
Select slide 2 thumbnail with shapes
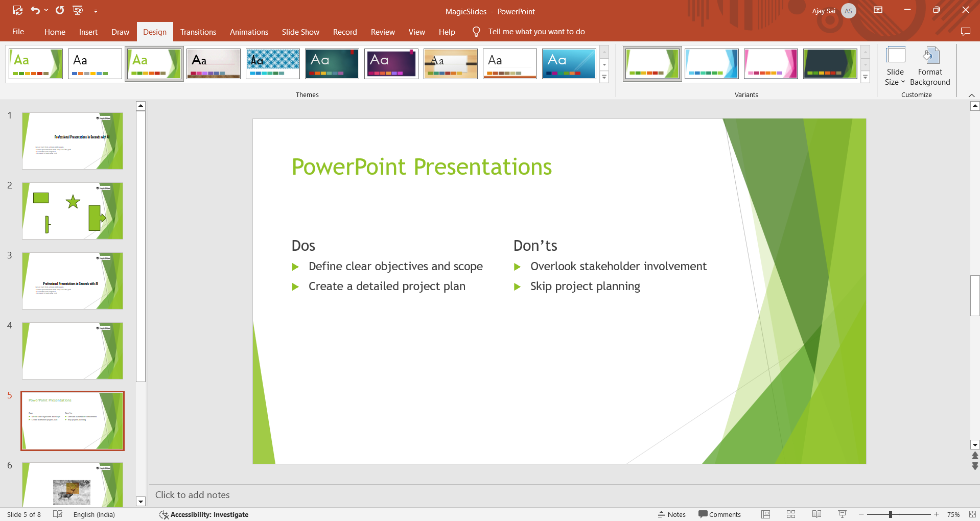pos(73,211)
